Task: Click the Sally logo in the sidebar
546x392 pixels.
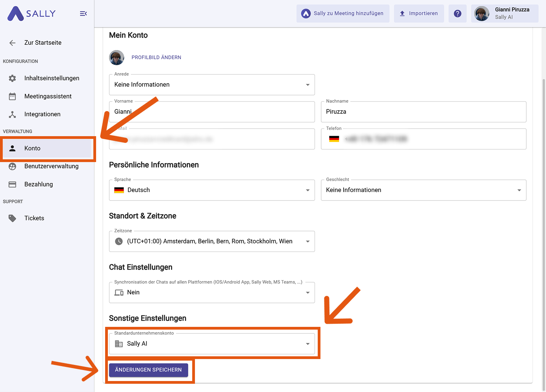Action: tap(32, 14)
